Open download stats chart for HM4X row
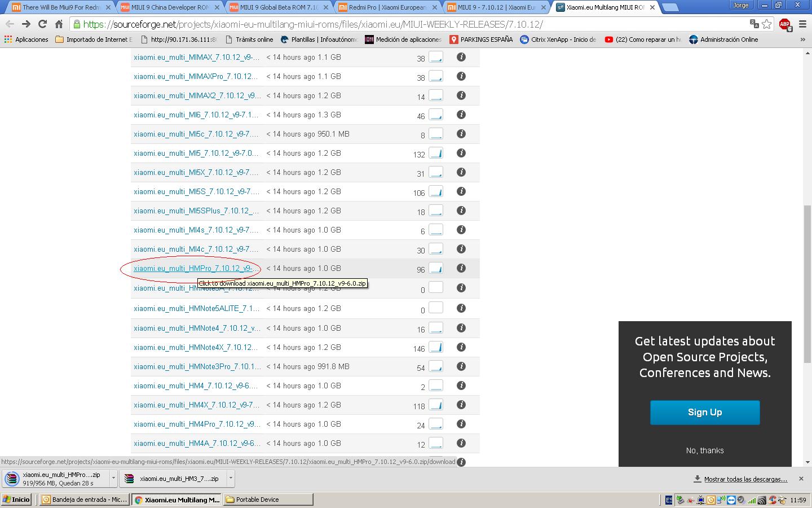The height and width of the screenshot is (508, 812). click(x=436, y=405)
